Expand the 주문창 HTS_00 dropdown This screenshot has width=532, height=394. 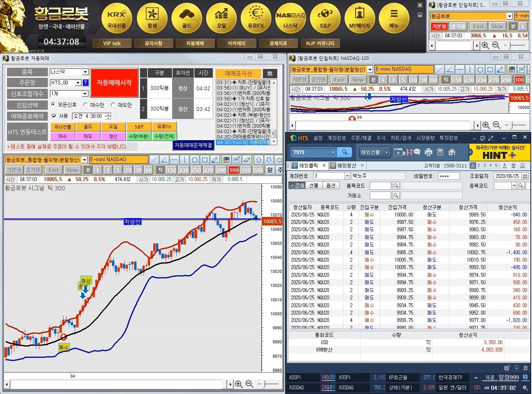coord(78,83)
